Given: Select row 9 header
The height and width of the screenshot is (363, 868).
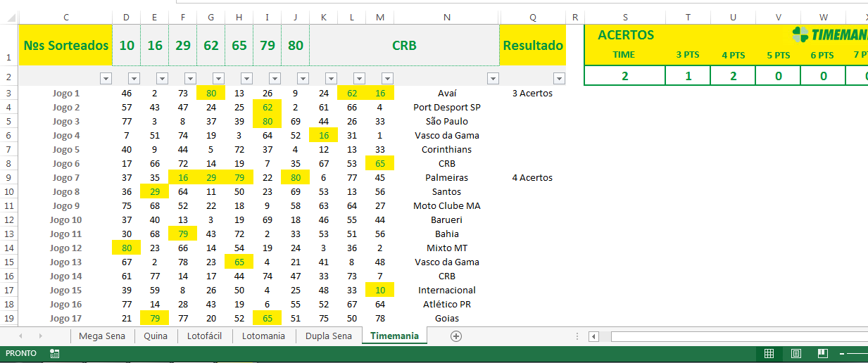Looking at the screenshot, I should tap(9, 177).
